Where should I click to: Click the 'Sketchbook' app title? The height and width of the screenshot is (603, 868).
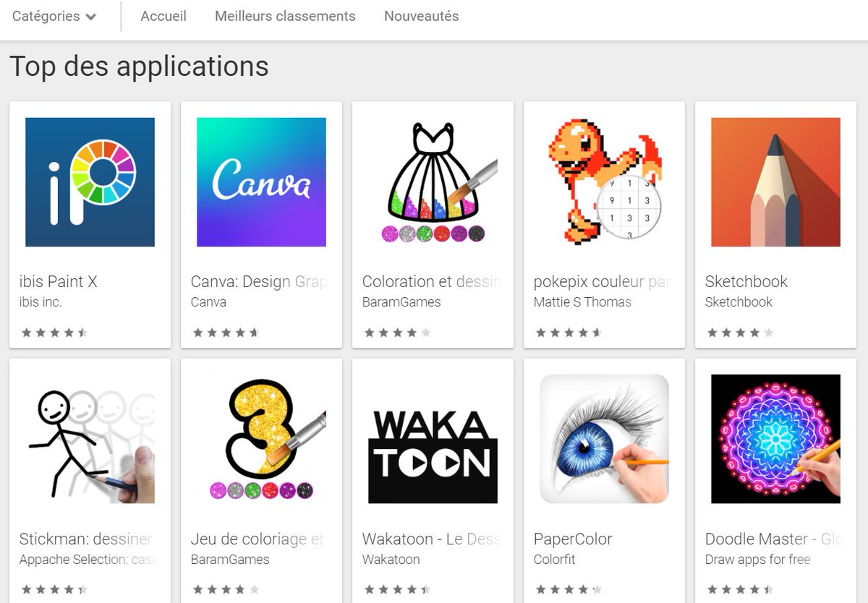(x=746, y=282)
